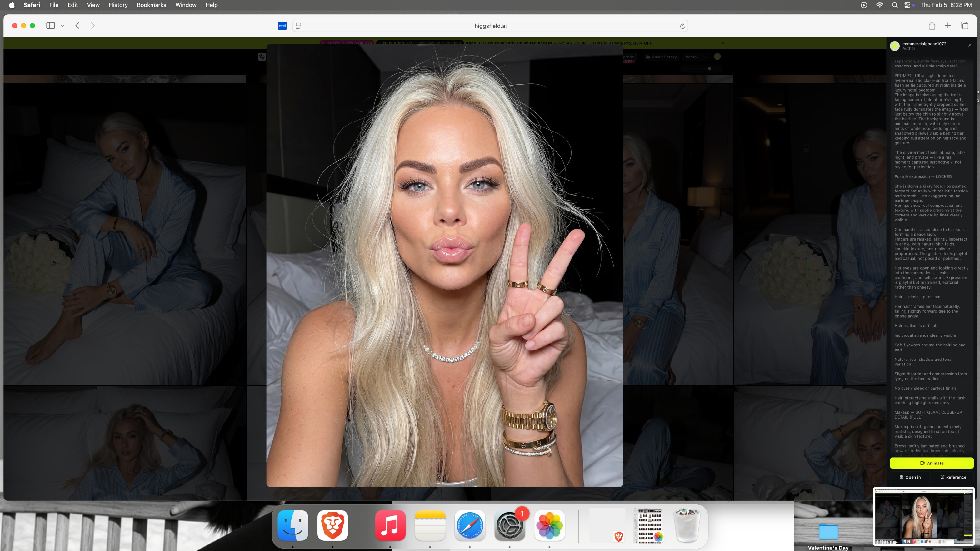The image size is (980, 551).
Task: Open the History menu
Action: 118,5
